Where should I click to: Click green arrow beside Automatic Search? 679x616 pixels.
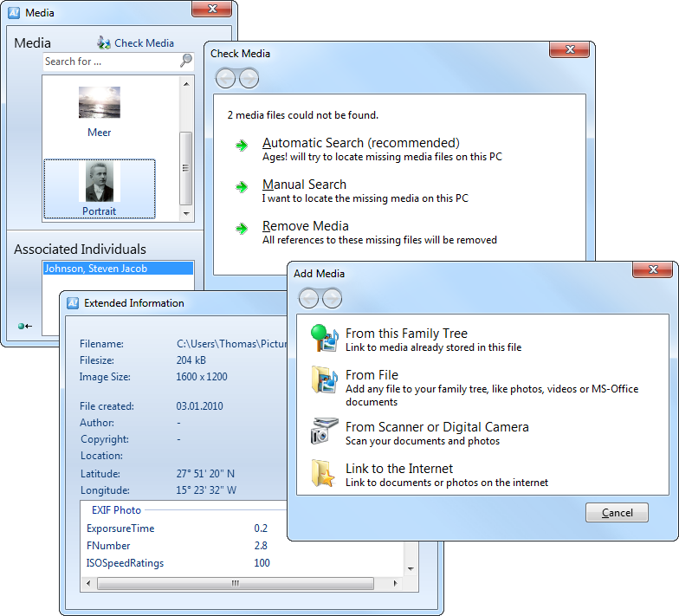242,146
